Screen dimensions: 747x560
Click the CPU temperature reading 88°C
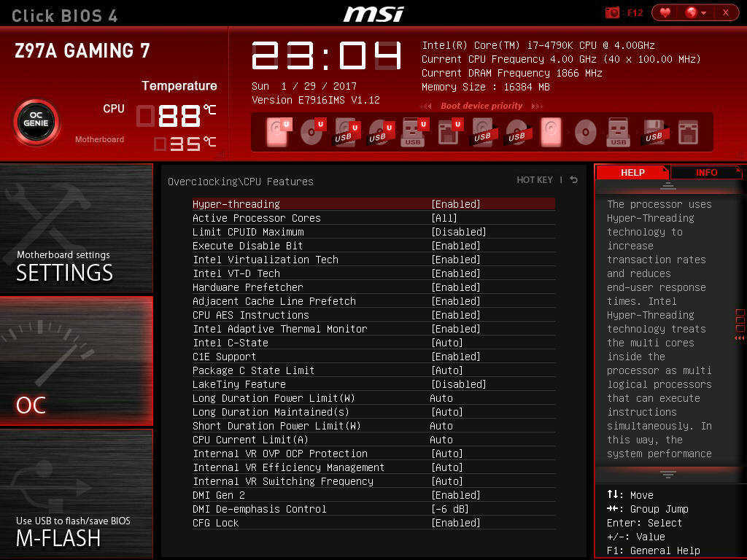(177, 116)
